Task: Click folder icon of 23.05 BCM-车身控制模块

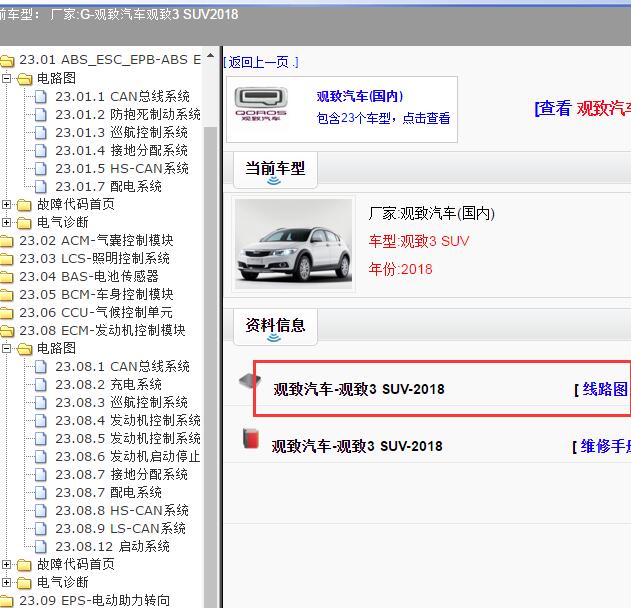Action: tap(7, 295)
